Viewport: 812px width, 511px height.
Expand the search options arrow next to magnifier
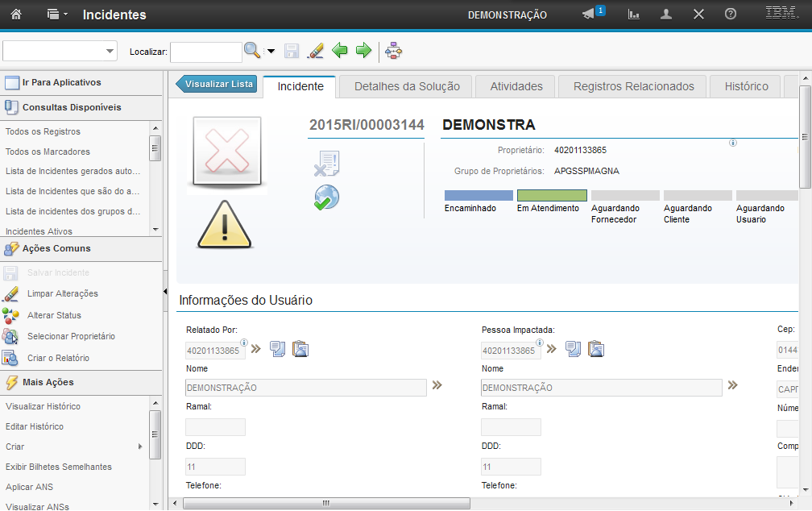coord(271,52)
